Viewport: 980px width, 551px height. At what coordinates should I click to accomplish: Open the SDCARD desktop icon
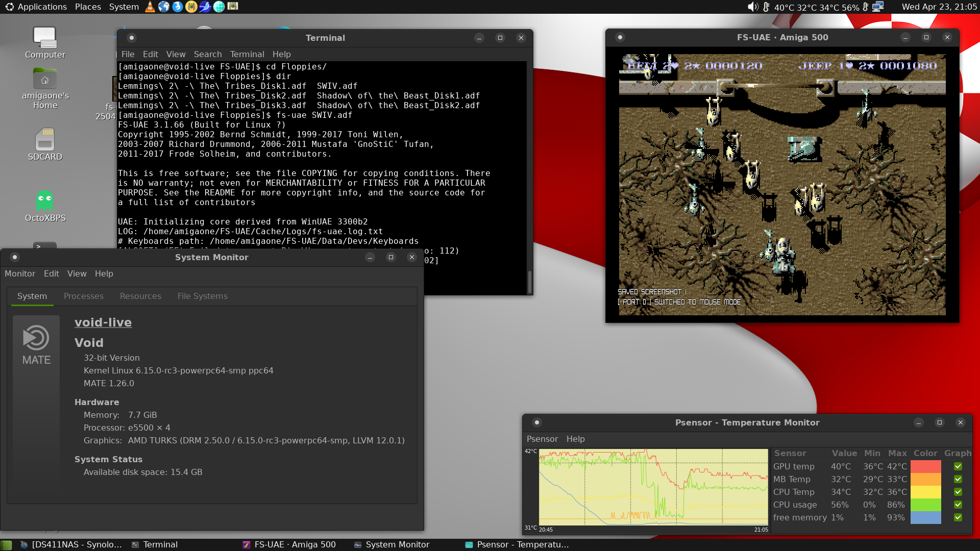pos(45,144)
